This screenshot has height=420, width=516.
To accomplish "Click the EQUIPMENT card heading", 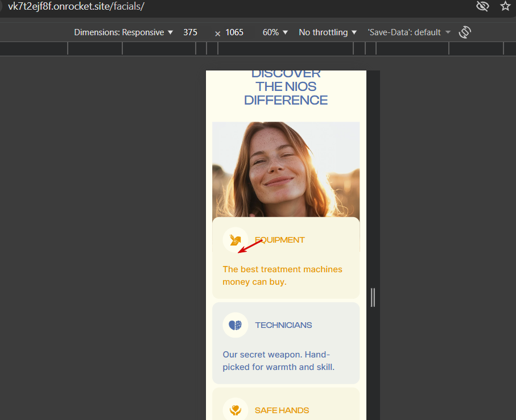I will (279, 240).
